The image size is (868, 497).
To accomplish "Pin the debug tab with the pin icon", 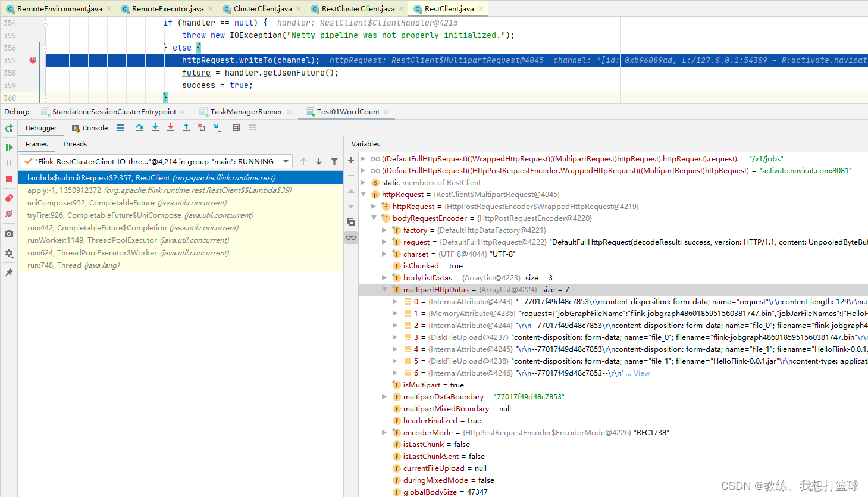I will [9, 273].
